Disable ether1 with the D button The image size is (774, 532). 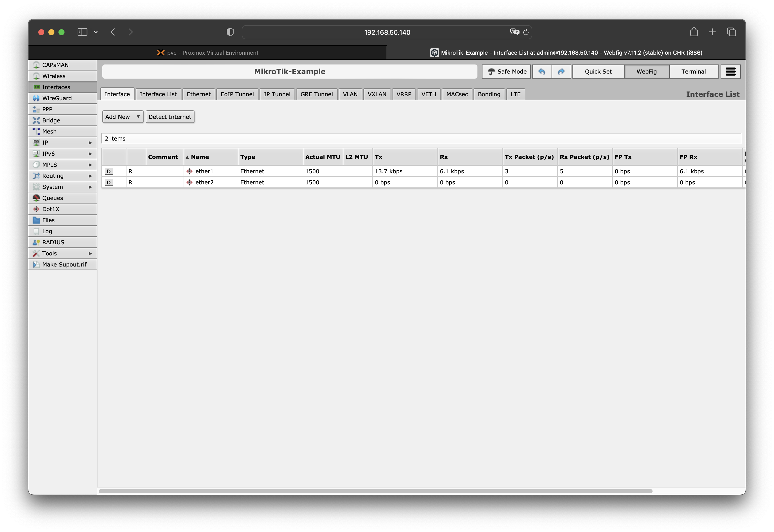[x=109, y=171]
